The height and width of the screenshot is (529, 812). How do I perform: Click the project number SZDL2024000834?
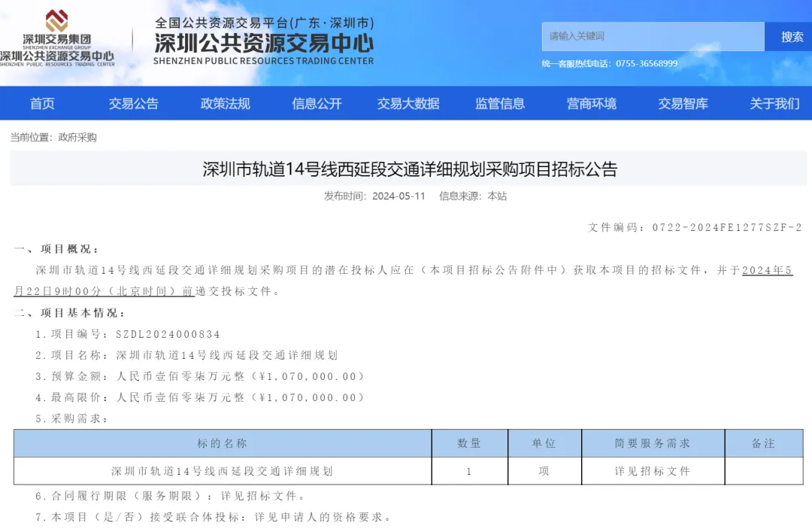click(x=168, y=335)
